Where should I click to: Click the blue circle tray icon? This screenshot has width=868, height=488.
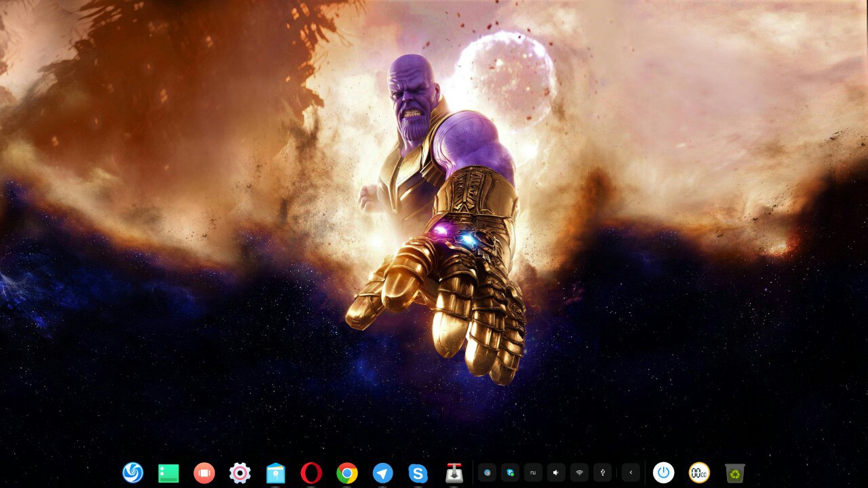487,472
